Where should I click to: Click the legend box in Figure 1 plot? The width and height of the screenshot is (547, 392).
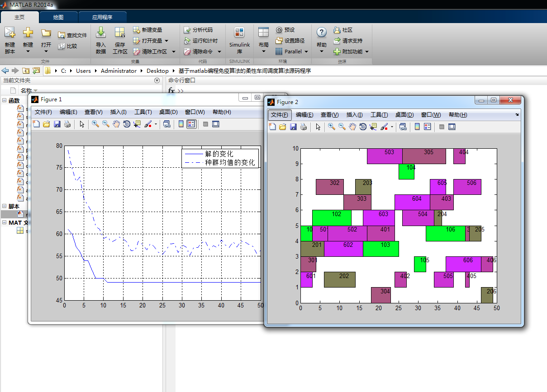pyautogui.click(x=220, y=158)
